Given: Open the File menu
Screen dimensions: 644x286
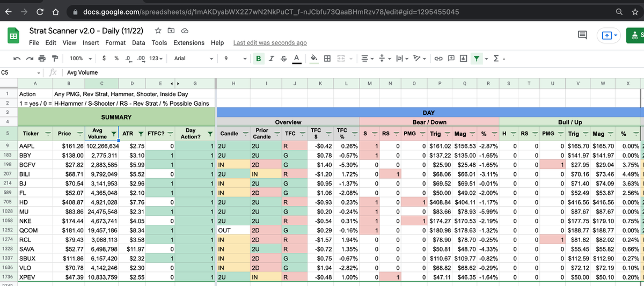Looking at the screenshot, I should (34, 43).
